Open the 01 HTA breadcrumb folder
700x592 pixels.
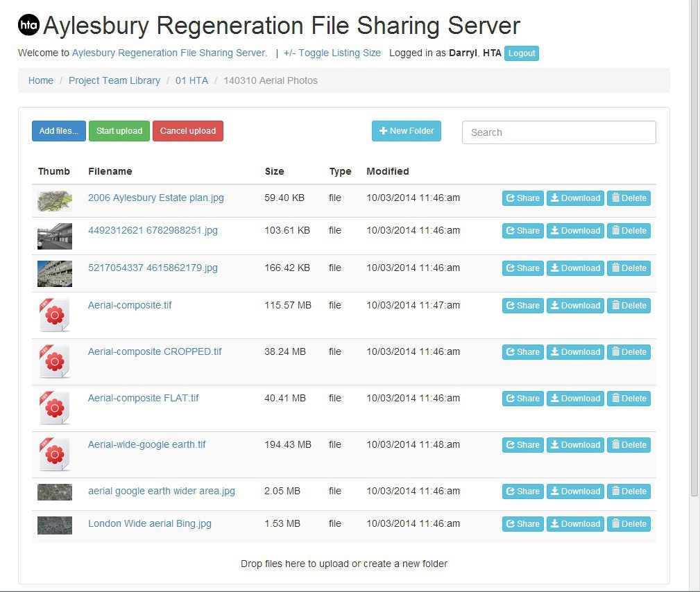pyautogui.click(x=191, y=80)
